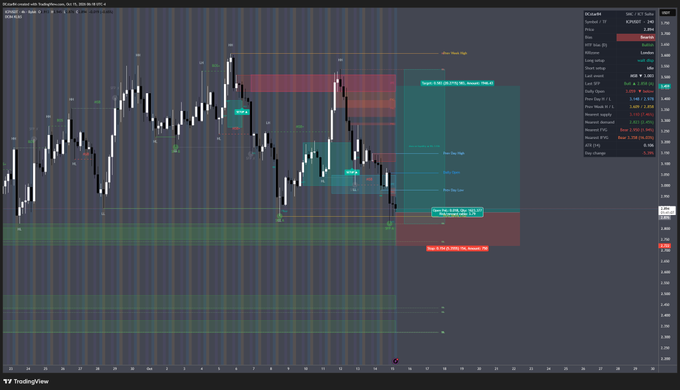Click the TradingView logo in the footer
680x390 pixels.
coord(26,381)
